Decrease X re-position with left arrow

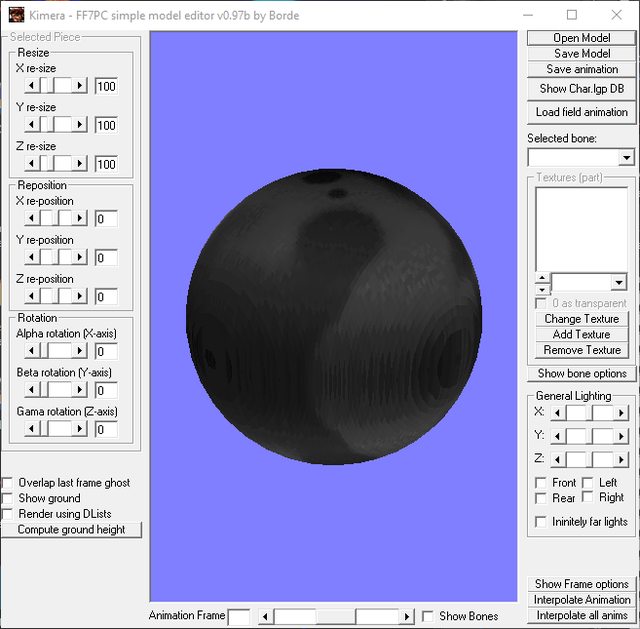click(31, 218)
